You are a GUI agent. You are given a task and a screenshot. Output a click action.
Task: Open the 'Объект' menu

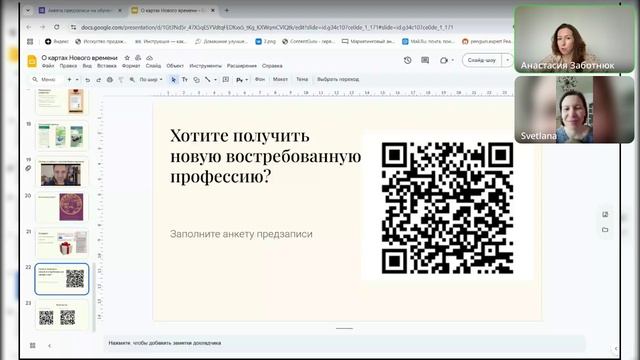[x=175, y=66]
